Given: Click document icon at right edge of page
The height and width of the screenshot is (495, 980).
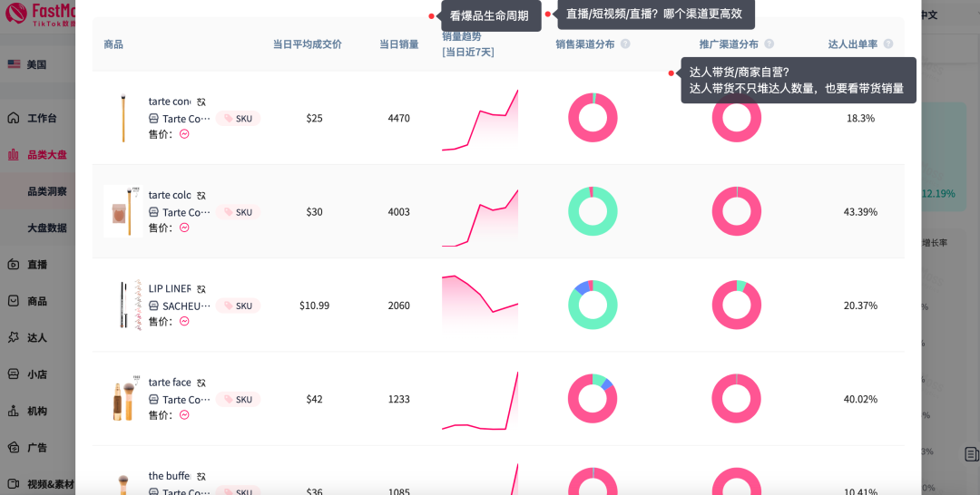Looking at the screenshot, I should [x=971, y=454].
